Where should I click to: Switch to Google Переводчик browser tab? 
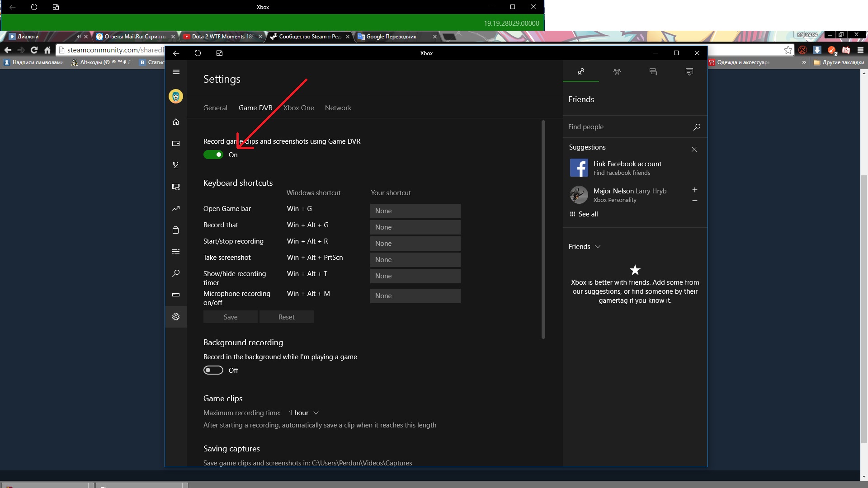(398, 37)
